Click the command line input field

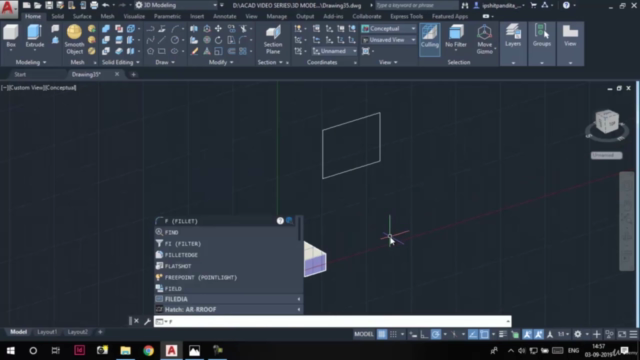332,321
